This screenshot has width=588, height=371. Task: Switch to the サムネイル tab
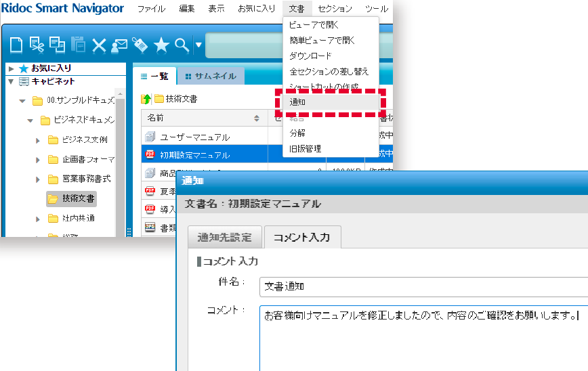210,77
